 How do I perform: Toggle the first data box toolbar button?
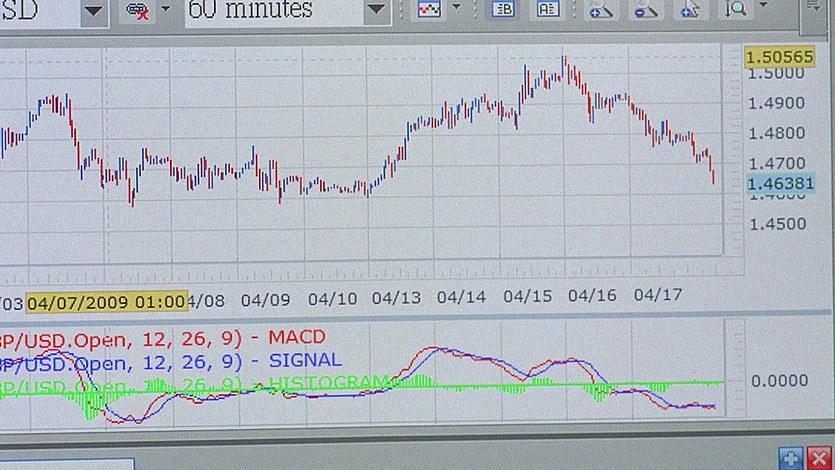point(502,9)
